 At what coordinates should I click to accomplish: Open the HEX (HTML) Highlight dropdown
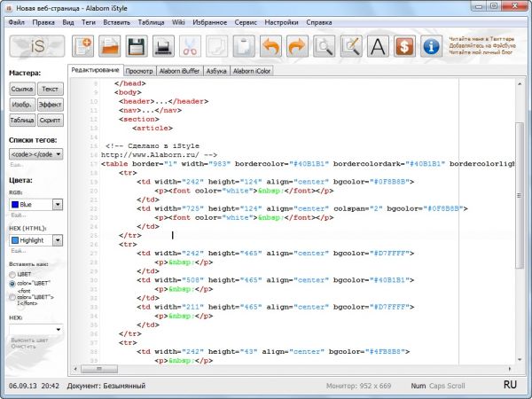(57, 240)
